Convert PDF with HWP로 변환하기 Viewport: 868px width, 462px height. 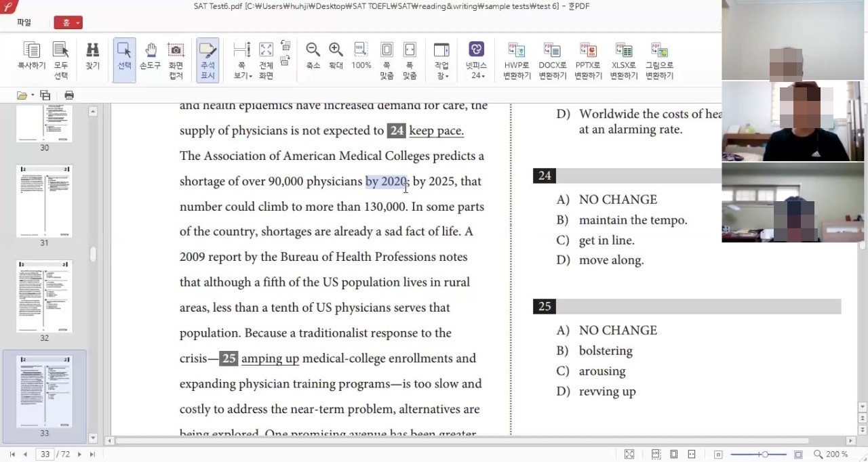pyautogui.click(x=517, y=60)
